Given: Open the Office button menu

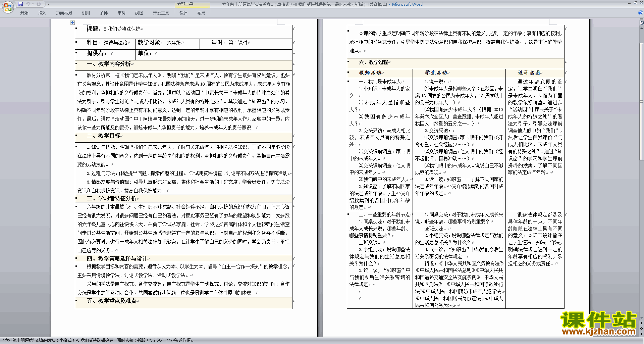Looking at the screenshot, I should pyautogui.click(x=7, y=7).
